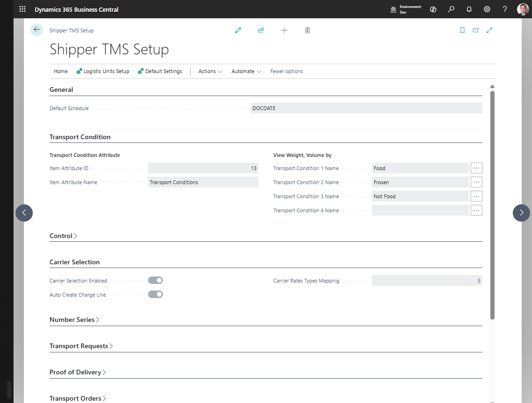Click the notifications bell icon
This screenshot has height=403, width=532.
469,9
